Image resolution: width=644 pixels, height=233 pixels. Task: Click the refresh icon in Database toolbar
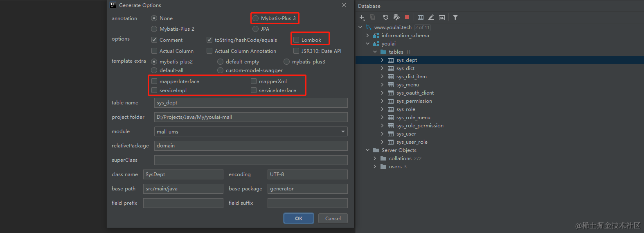(386, 17)
